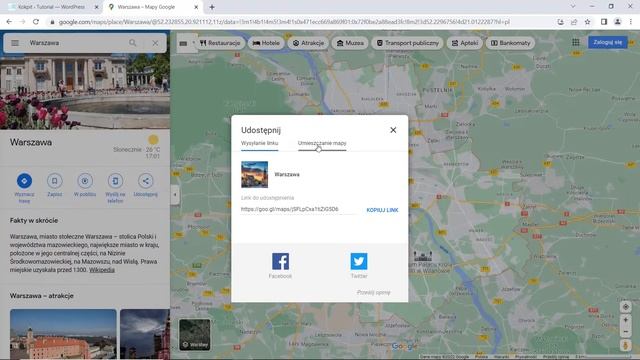Screen dimensions: 640x360
Task: Click Zapisz bookmark icon
Action: [x=54, y=181]
